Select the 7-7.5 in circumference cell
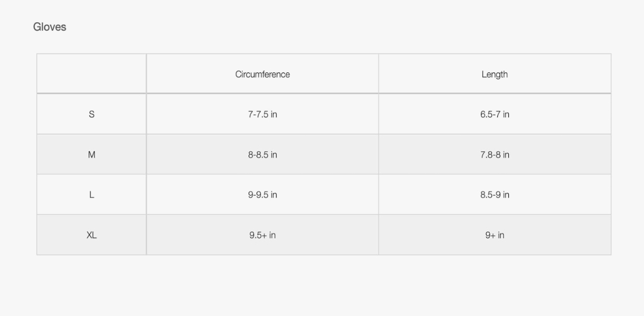This screenshot has width=644, height=316. click(x=262, y=114)
